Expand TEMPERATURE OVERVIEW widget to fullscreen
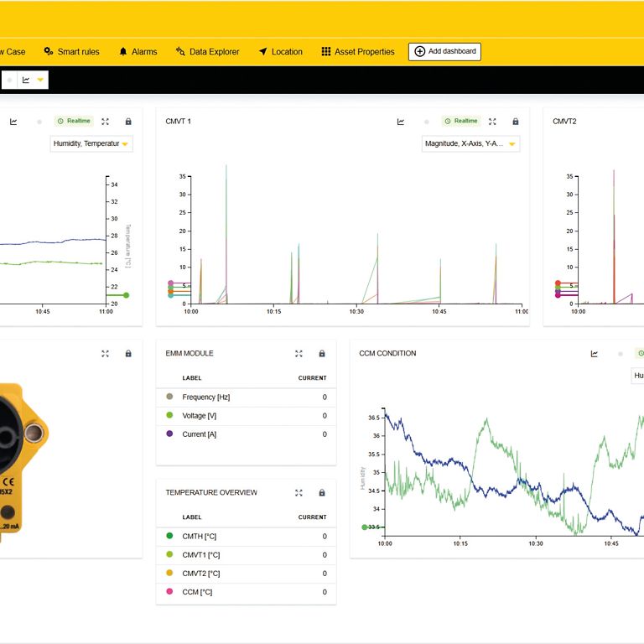 coord(299,493)
